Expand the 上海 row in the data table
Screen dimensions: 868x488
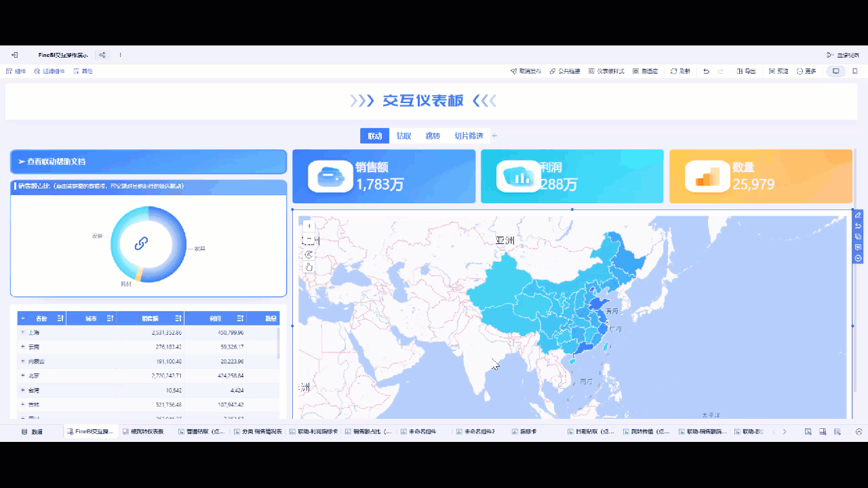click(x=22, y=332)
